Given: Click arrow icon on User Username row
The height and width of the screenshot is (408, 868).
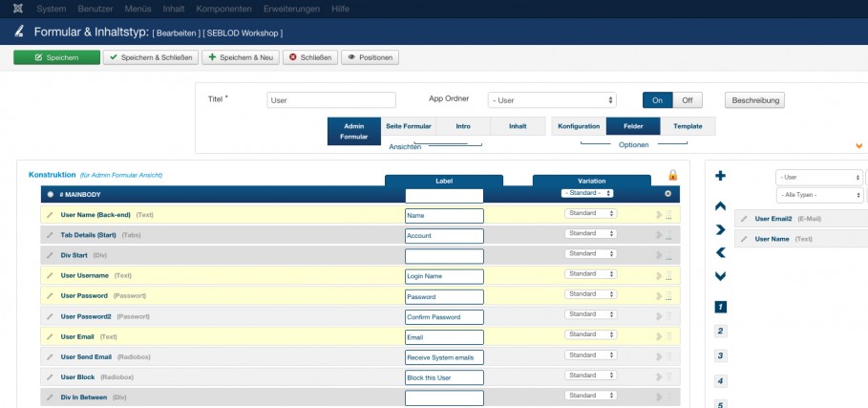Looking at the screenshot, I should point(659,276).
